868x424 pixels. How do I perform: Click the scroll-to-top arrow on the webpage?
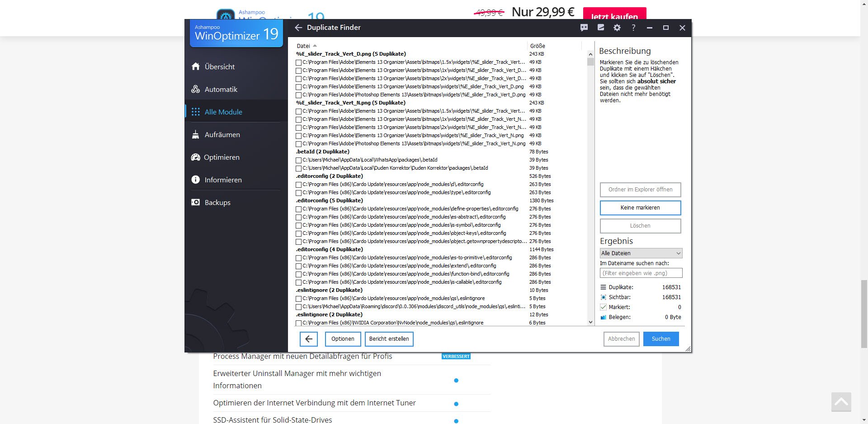pyautogui.click(x=841, y=402)
